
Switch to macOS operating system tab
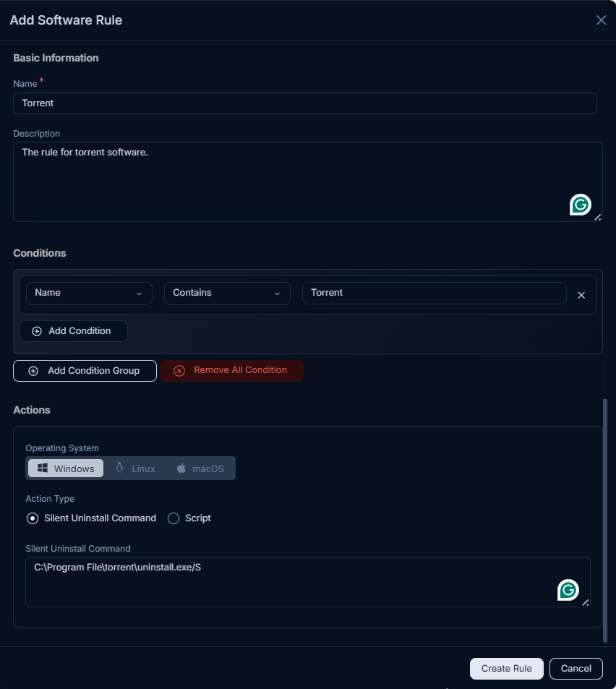(x=200, y=468)
